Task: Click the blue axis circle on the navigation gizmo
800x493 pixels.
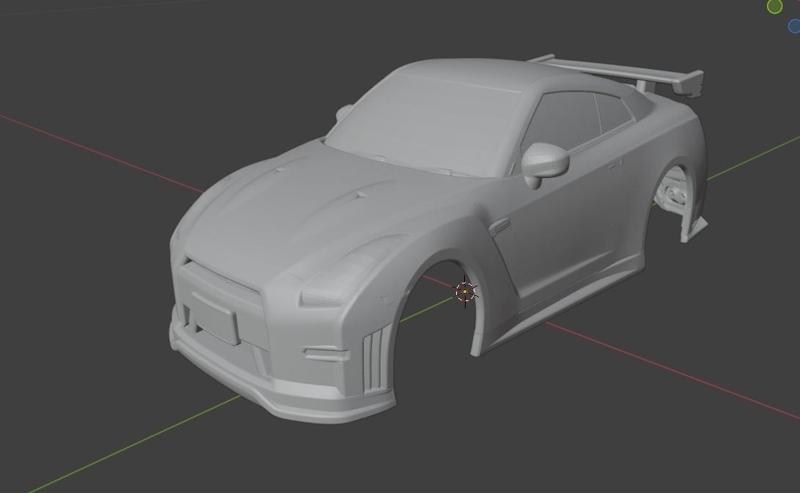Action: pos(794,26)
